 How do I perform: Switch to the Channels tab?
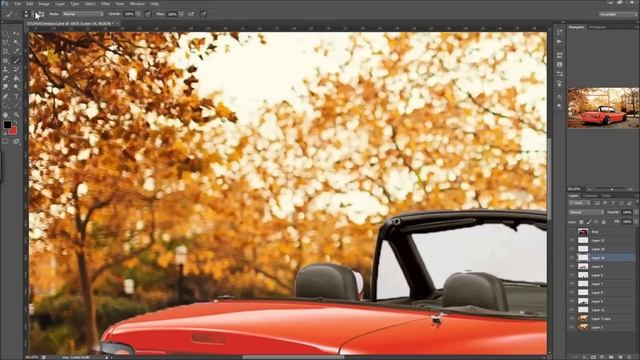[x=590, y=196]
